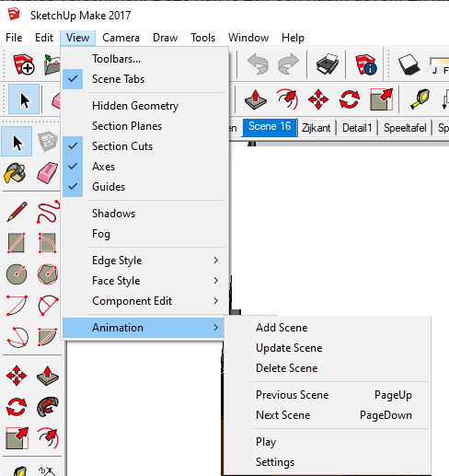
Task: Hide Axes in View menu
Action: pos(145,167)
